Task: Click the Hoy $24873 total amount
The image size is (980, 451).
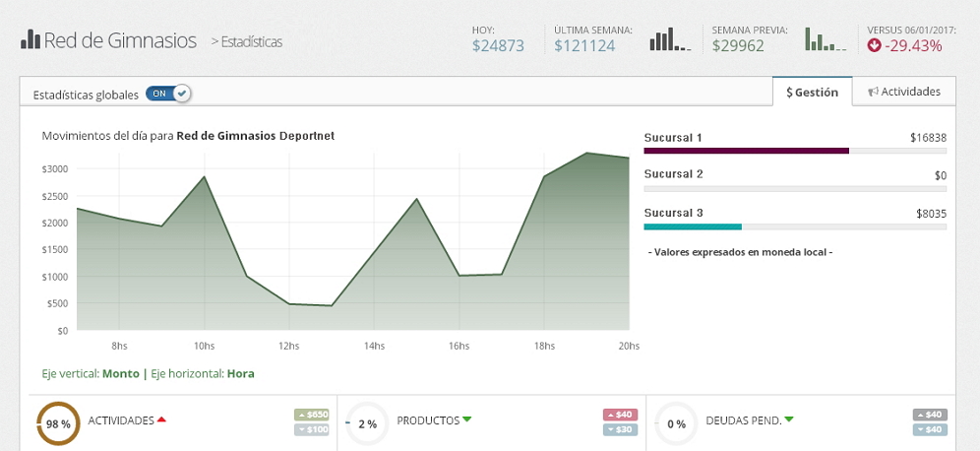Action: point(498,45)
